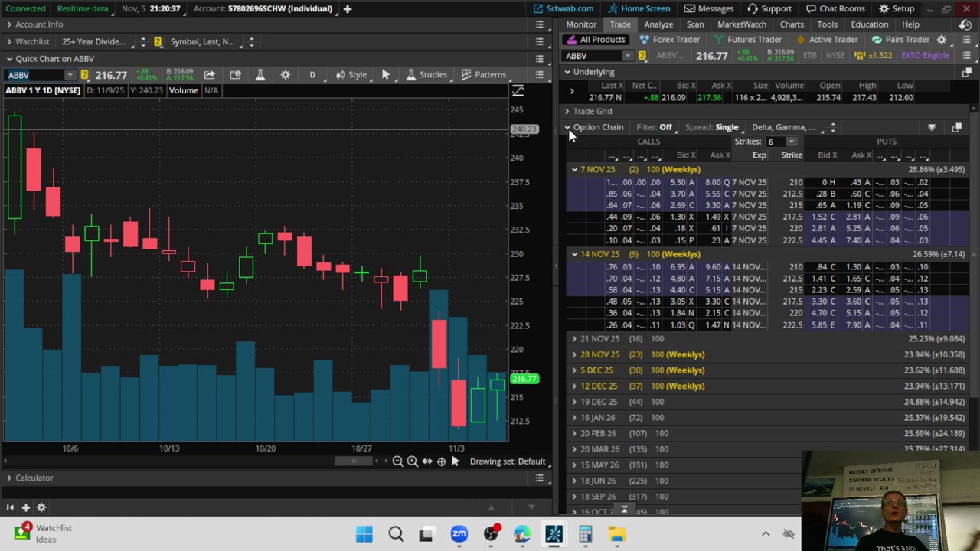This screenshot has height=551, width=980.
Task: Click the horizontal expand arrows icon below chart
Action: tap(427, 461)
